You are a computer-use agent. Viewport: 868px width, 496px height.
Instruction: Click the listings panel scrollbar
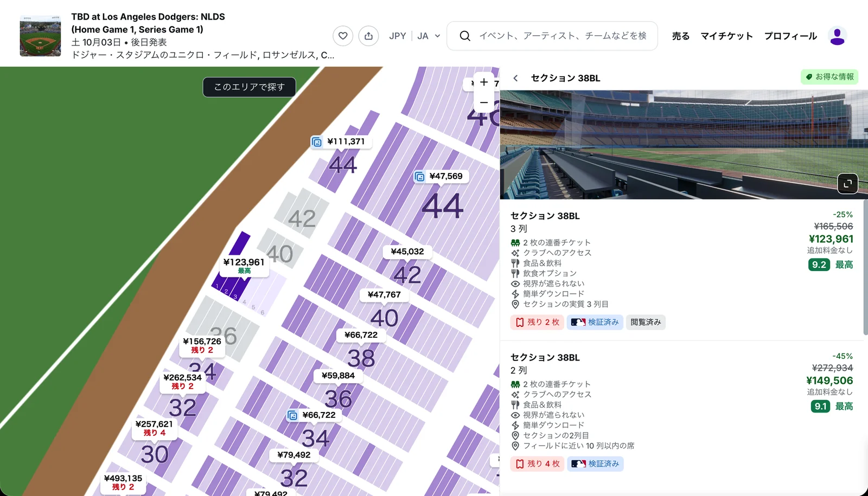(865, 268)
